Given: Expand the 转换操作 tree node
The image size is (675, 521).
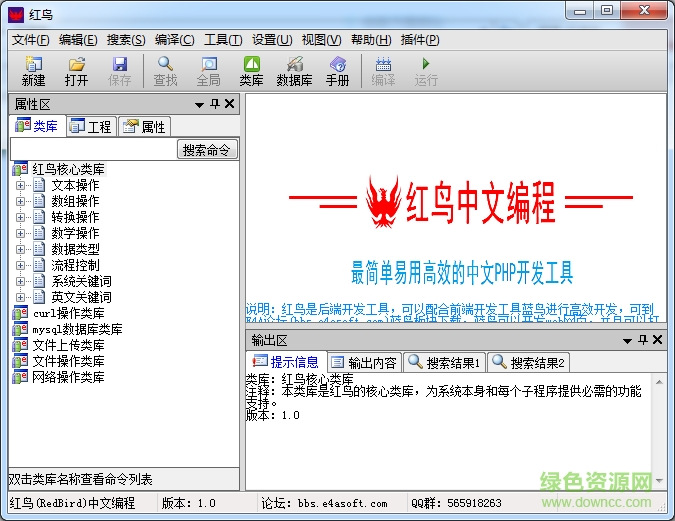Looking at the screenshot, I should click(20, 217).
